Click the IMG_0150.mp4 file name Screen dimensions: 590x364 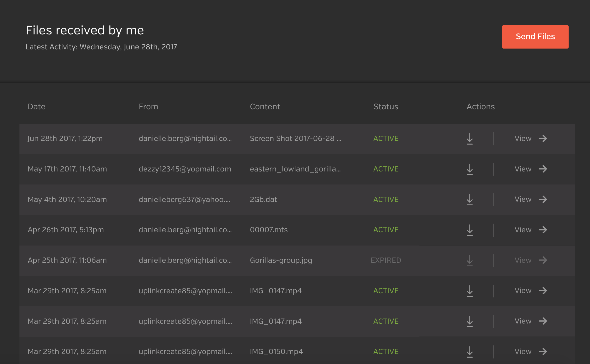[x=276, y=352]
